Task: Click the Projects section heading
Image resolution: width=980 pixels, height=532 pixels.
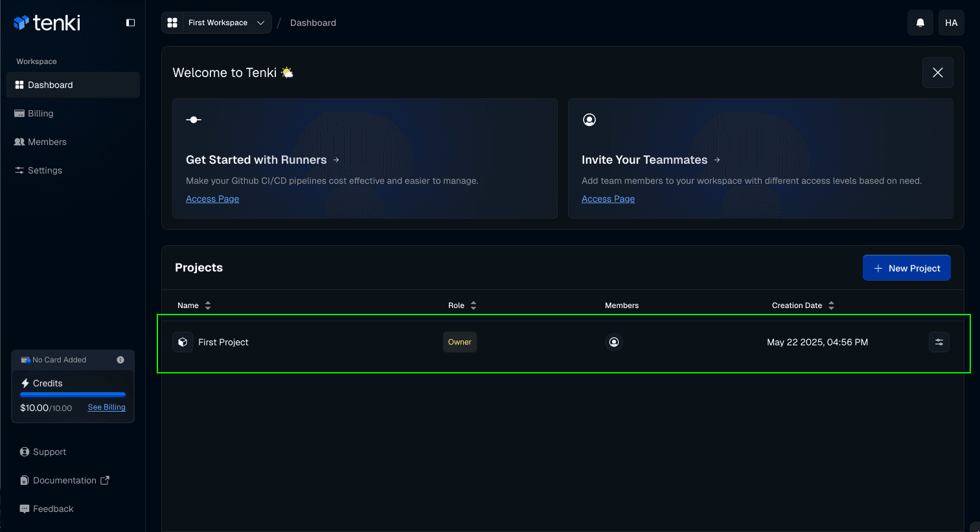Action: pos(199,267)
